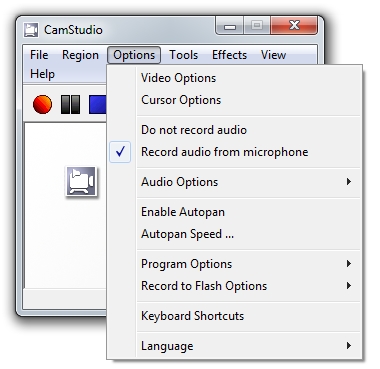Click the camcorder icon in the main area
The image size is (380, 369).
click(x=81, y=181)
